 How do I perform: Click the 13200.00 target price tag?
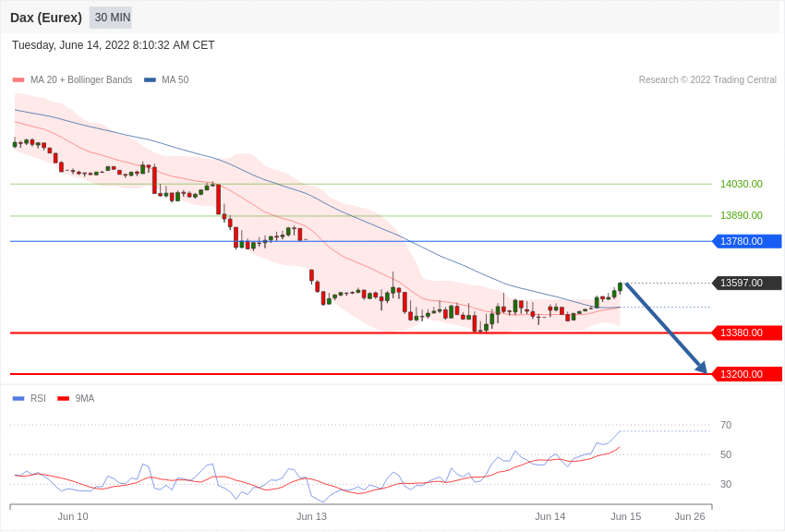(x=747, y=374)
